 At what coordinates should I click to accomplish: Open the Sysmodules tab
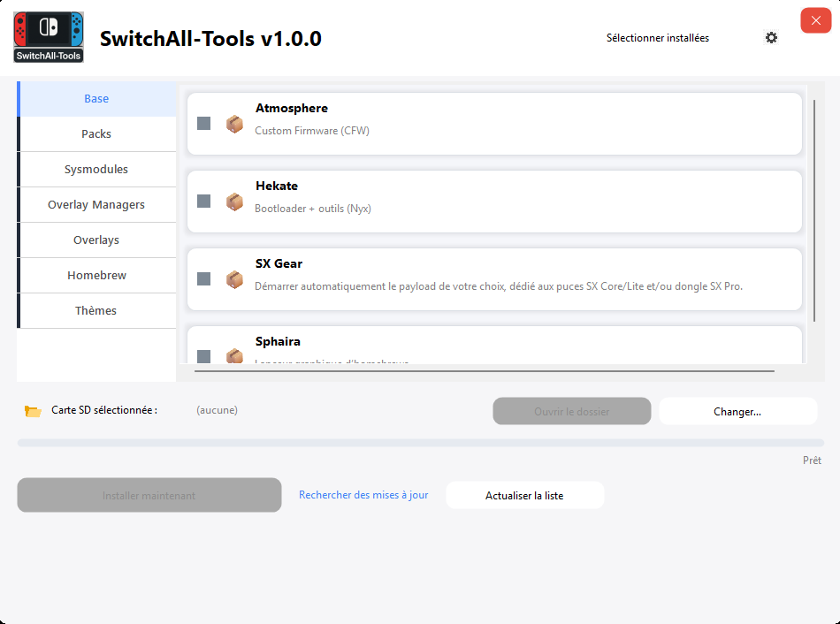pos(96,169)
